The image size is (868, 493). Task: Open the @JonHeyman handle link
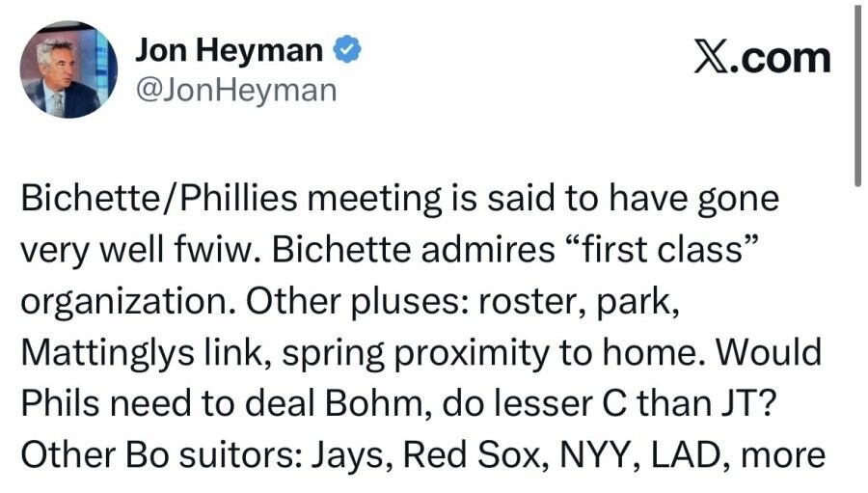tap(235, 90)
